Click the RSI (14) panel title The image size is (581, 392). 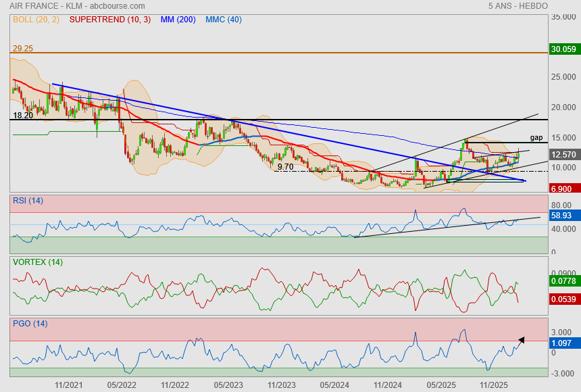tap(28, 201)
